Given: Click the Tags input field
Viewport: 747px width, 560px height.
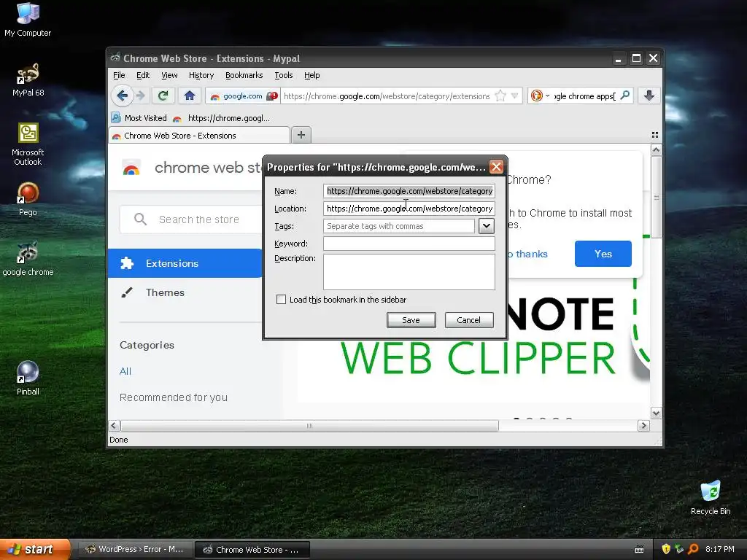Looking at the screenshot, I should [399, 226].
